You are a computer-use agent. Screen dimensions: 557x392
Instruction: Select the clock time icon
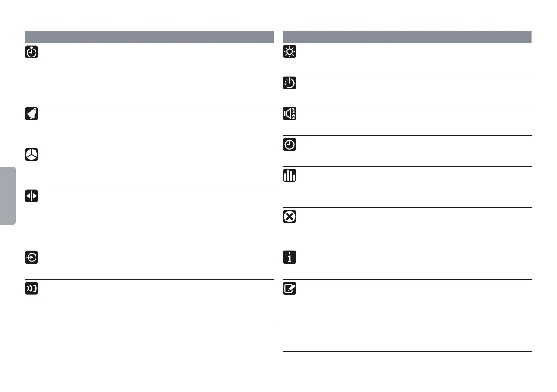pyautogui.click(x=290, y=145)
